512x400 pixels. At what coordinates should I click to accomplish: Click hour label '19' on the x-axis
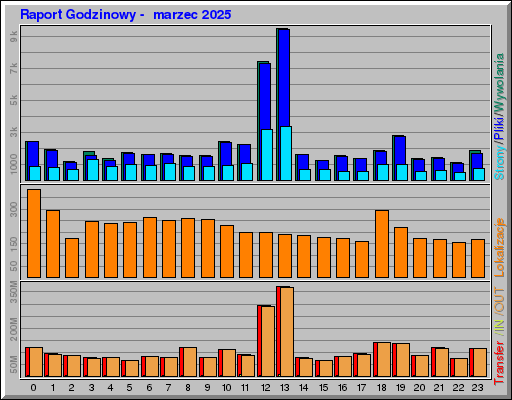pos(400,388)
